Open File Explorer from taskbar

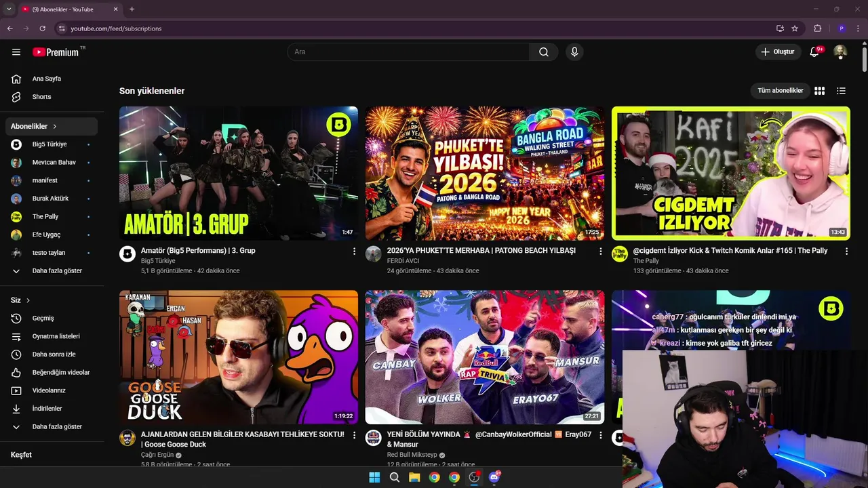(414, 477)
